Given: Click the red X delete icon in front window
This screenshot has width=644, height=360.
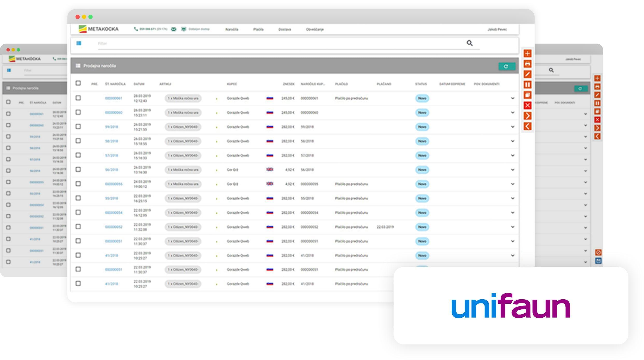Looking at the screenshot, I should tap(527, 105).
